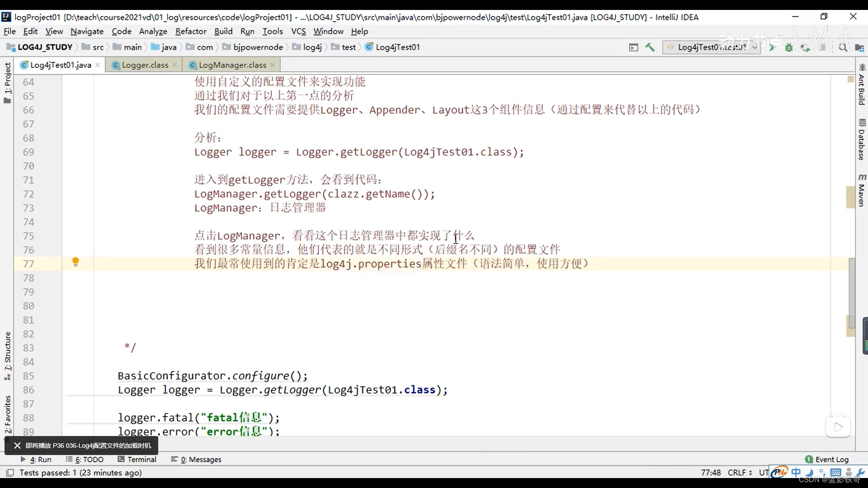This screenshot has height=488, width=868.
Task: Click line number 85 in gutter
Action: click(28, 376)
